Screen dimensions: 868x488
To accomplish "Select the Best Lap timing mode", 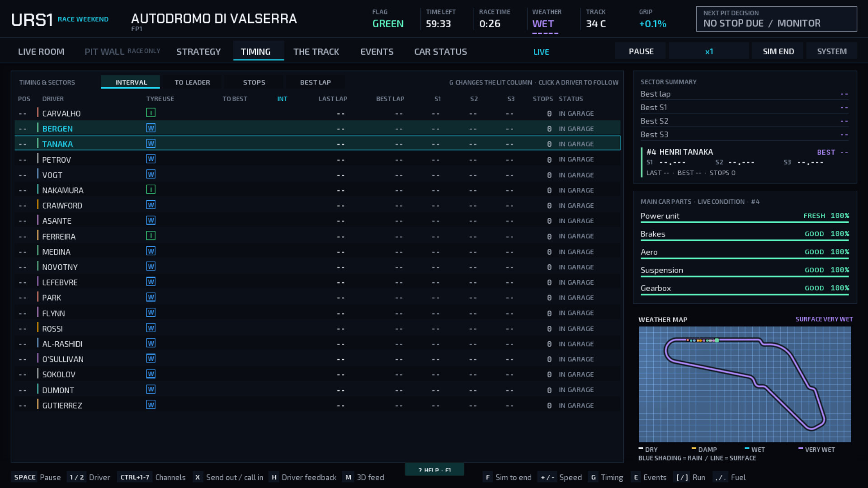I will point(316,82).
